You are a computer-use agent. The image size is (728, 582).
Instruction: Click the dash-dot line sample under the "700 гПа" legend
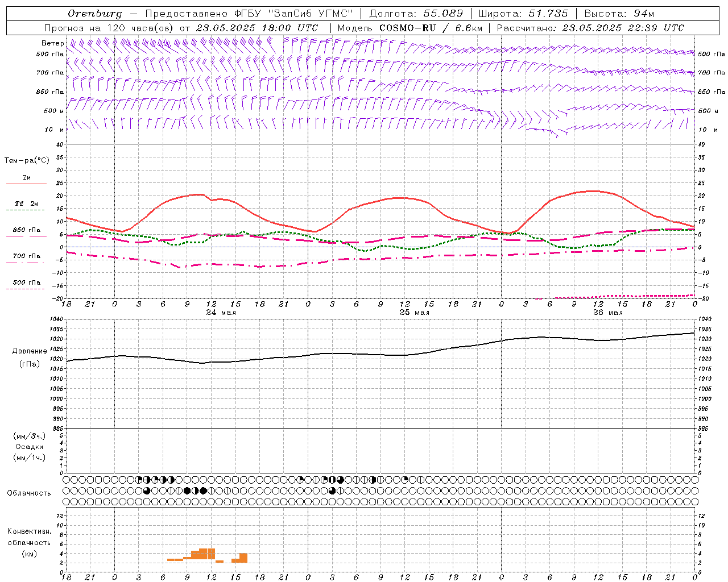click(x=25, y=263)
